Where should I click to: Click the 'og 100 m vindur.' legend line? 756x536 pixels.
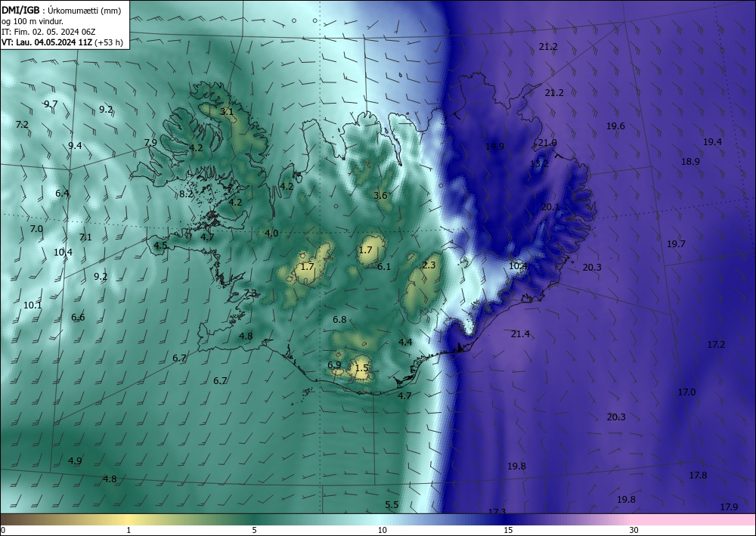[x=33, y=21]
